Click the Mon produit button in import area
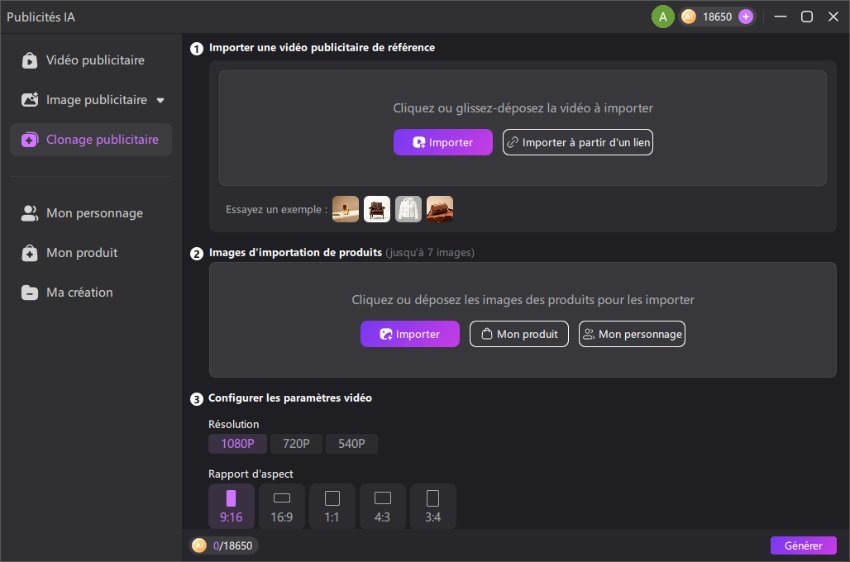This screenshot has height=562, width=850. (x=519, y=334)
